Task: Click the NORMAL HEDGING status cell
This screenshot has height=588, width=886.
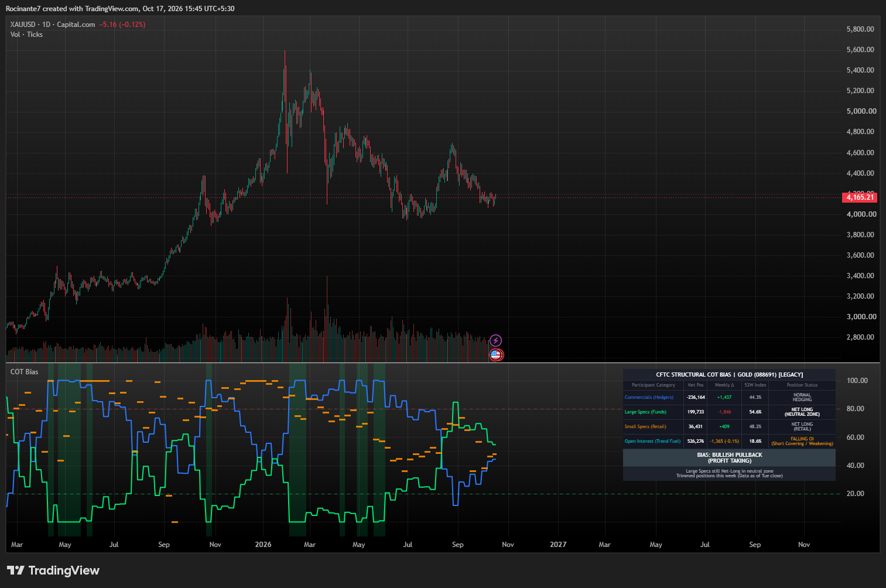Action: (802, 398)
